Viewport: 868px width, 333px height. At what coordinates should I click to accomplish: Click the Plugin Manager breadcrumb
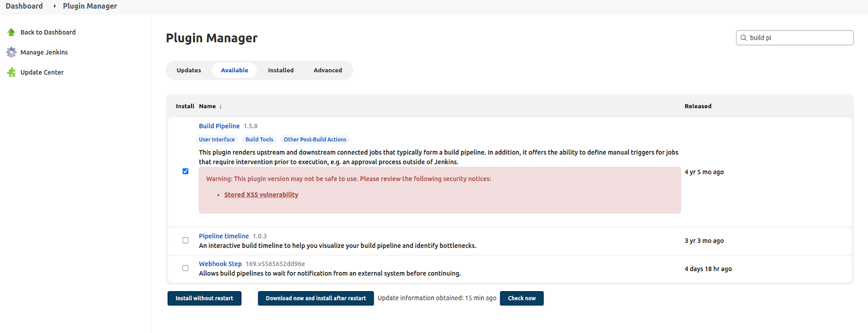[90, 6]
